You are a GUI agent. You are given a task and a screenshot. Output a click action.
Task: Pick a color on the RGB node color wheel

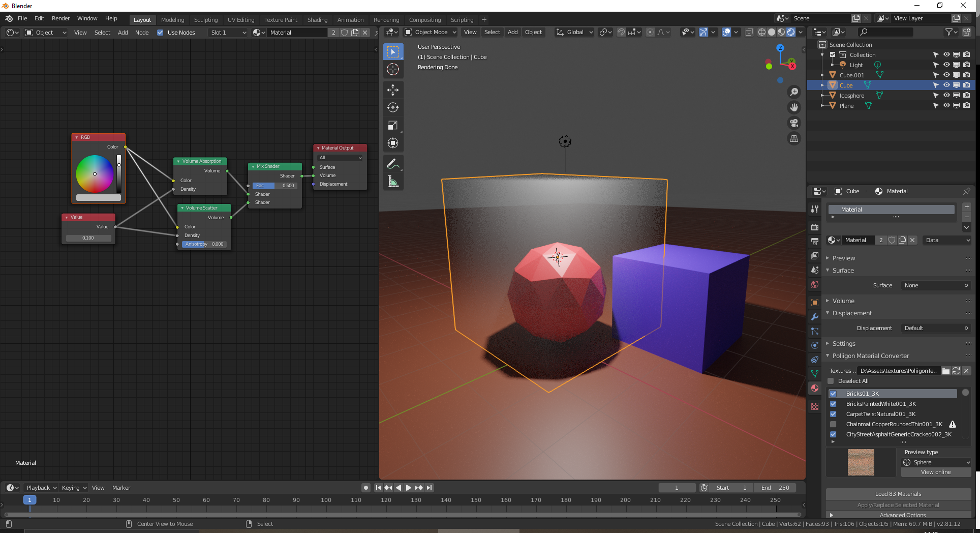(x=94, y=173)
